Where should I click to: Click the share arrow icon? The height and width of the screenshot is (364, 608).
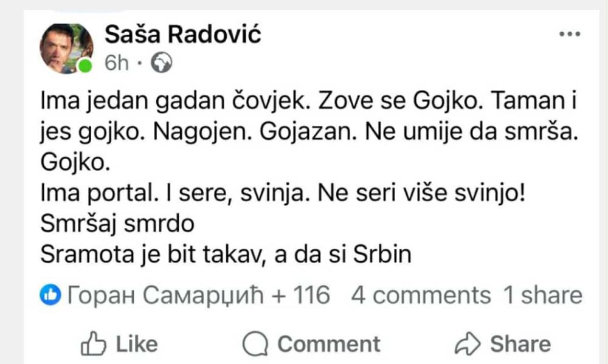coord(468,344)
